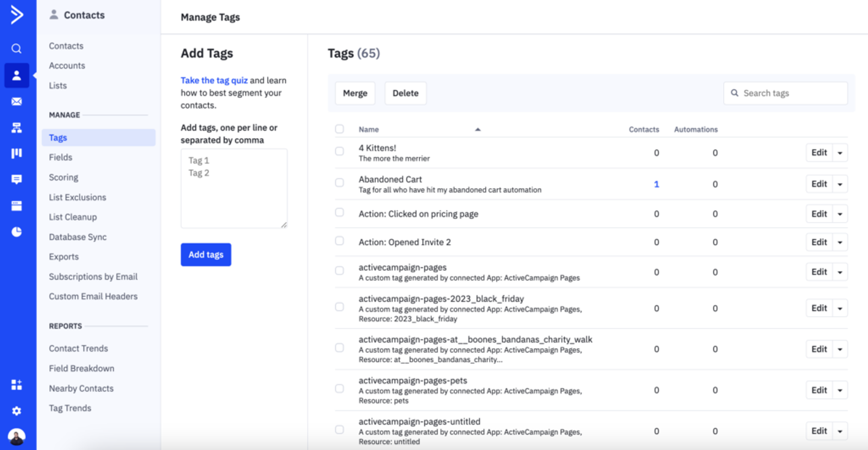Tick the checkbox for 4 Kittens! tag
Screen dimensions: 868x450
coord(340,151)
